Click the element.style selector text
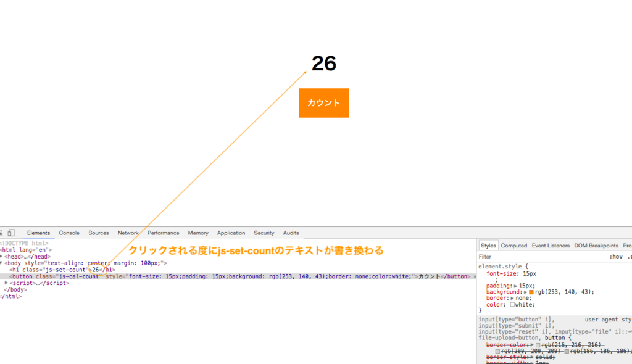 coord(500,267)
